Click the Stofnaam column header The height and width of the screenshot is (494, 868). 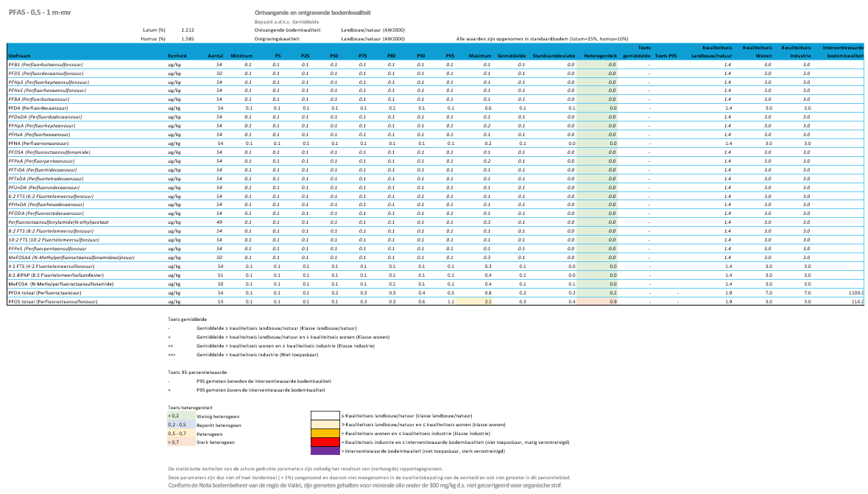(x=20, y=55)
